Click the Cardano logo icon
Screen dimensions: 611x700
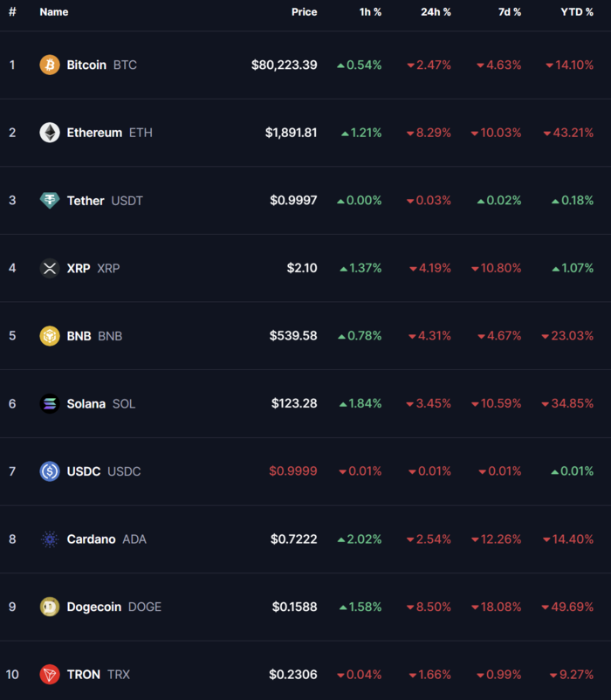[x=50, y=539]
